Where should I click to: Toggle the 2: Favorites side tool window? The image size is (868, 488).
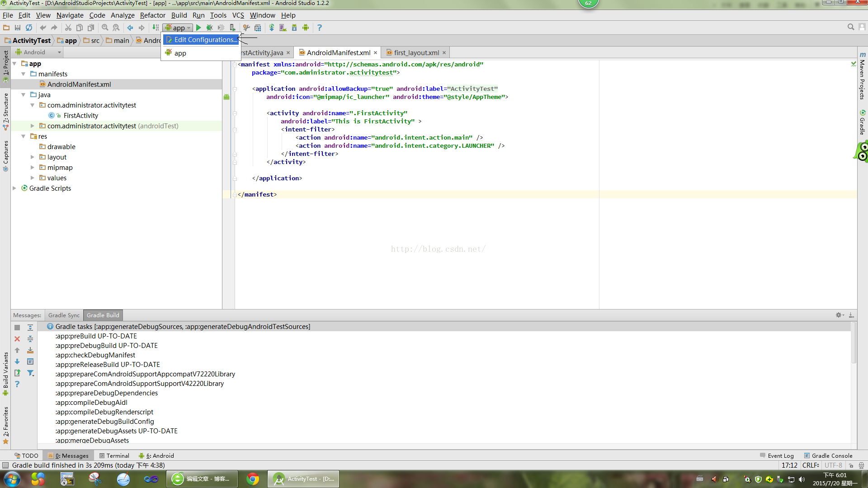pos(5,425)
